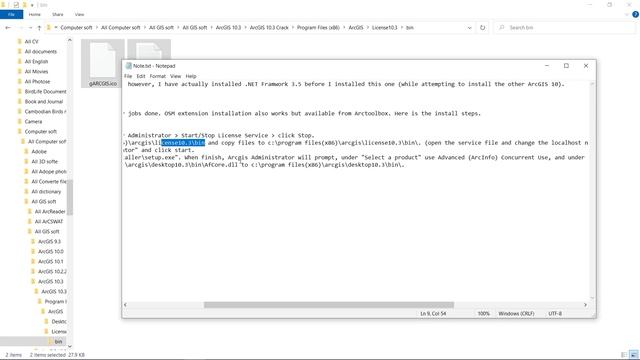Click folder icon beside All dictionary
The height and width of the screenshot is (360, 640).
pyautogui.click(x=27, y=191)
